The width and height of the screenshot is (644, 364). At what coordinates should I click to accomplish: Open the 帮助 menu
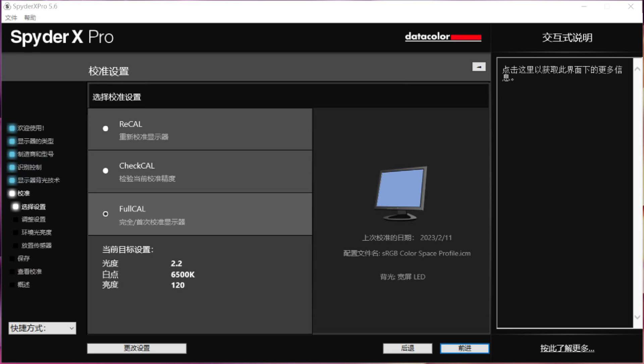[30, 17]
